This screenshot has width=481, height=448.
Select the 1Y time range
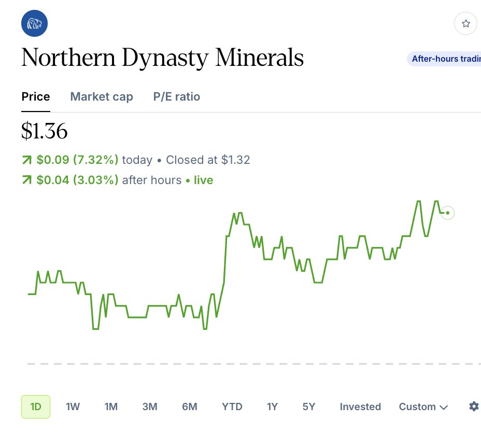272,407
